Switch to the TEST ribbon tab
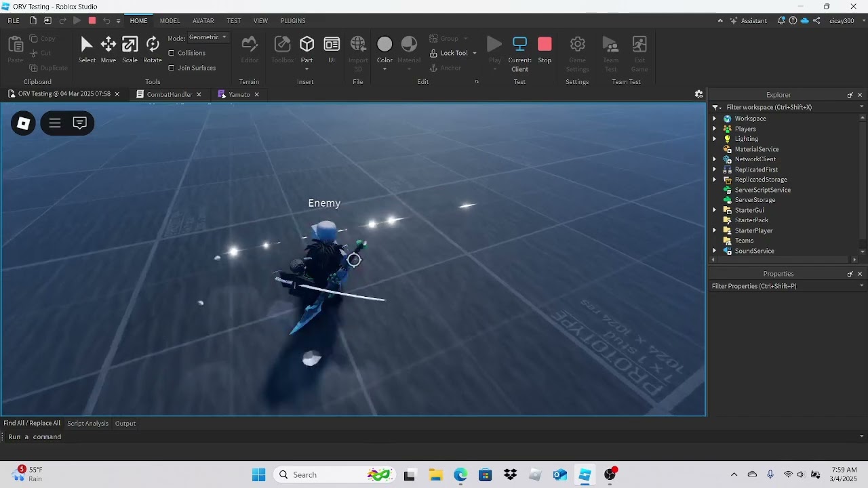 [234, 20]
